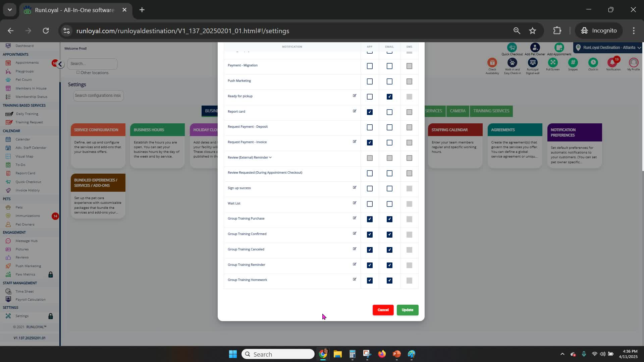Switch to the Training Services tab
Viewport: 644px width, 362px height.
click(x=491, y=111)
